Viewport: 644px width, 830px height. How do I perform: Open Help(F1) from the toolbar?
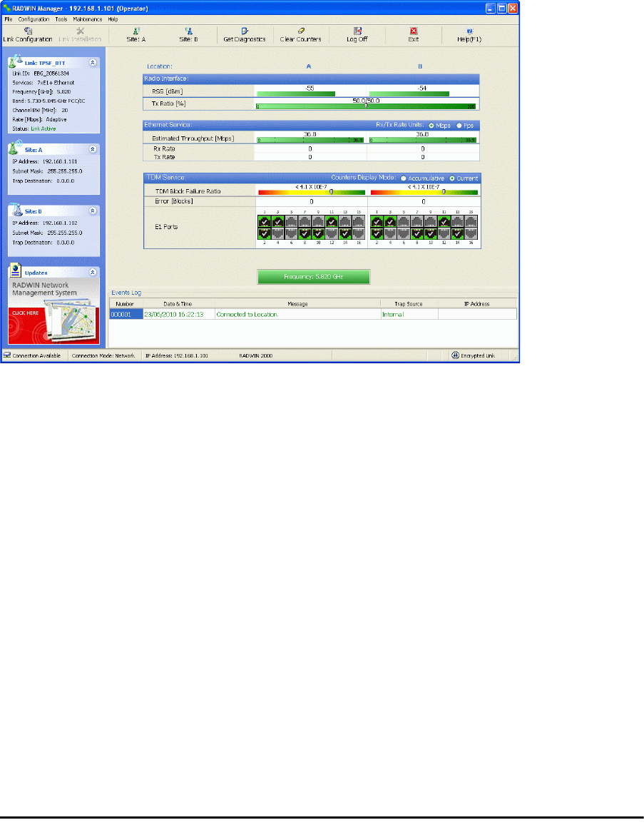click(469, 36)
